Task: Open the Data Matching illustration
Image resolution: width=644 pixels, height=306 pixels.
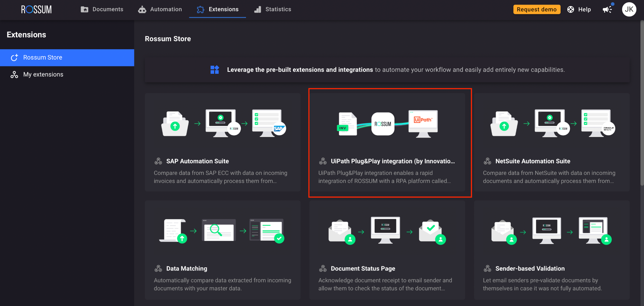Action: (222, 231)
